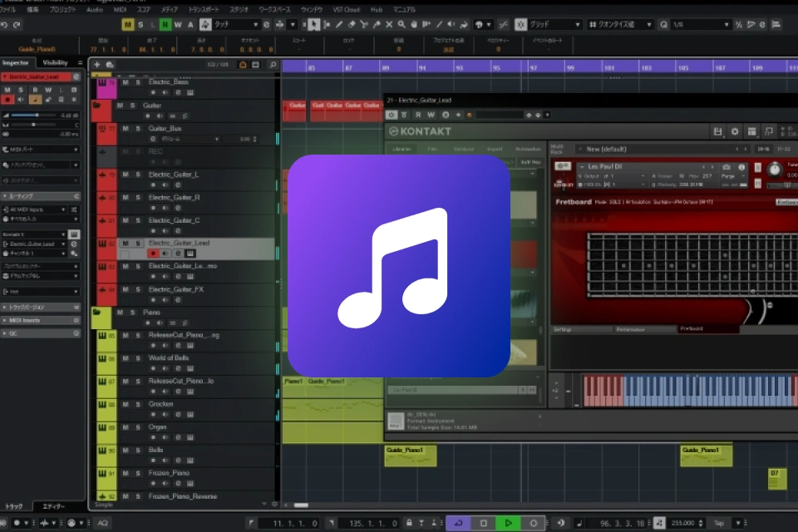
Task: Toggle the Cycle loop button in transport
Action: coord(459,523)
